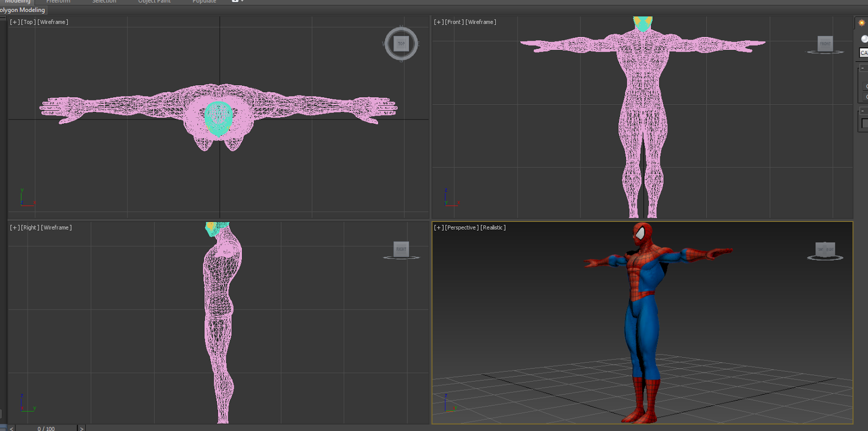
Task: Open the [Wireframe] shading menu in Front viewport
Action: (x=481, y=22)
